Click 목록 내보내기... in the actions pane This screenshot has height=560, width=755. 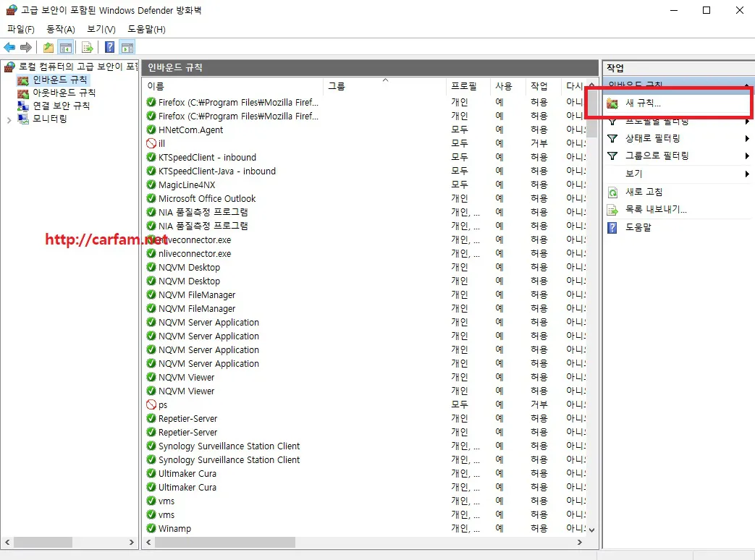[x=656, y=209]
